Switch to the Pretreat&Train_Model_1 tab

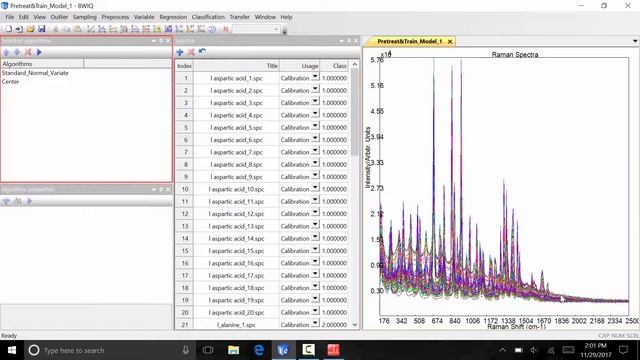(409, 42)
